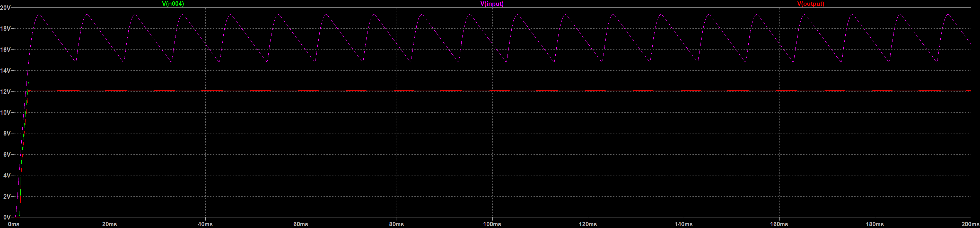Click the 10V vertical axis label
980x228 pixels.
click(x=5, y=113)
